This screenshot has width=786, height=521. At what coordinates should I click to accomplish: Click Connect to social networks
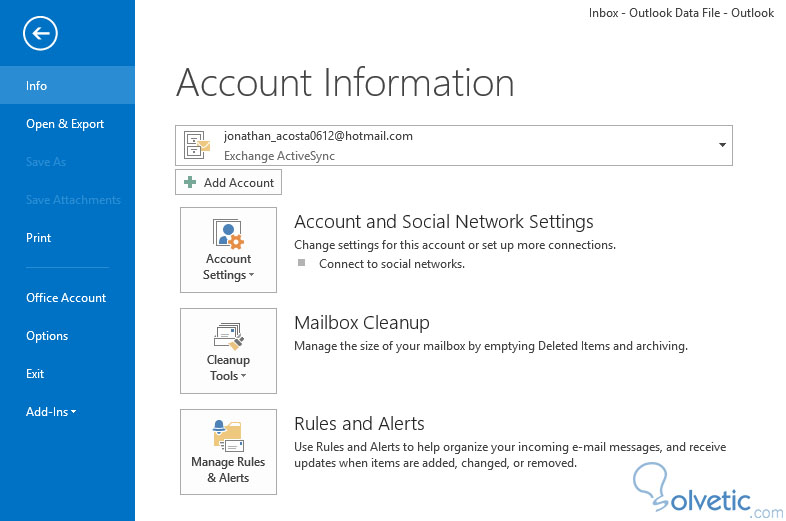click(x=391, y=264)
